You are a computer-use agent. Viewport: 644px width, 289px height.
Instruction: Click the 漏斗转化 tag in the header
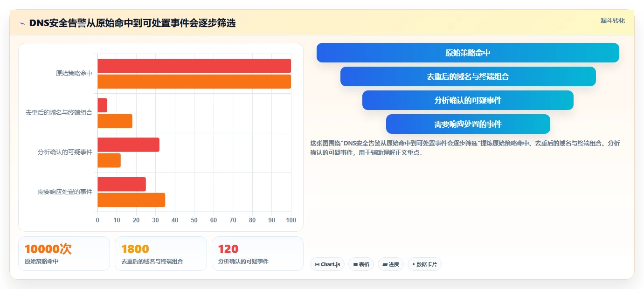[613, 21]
